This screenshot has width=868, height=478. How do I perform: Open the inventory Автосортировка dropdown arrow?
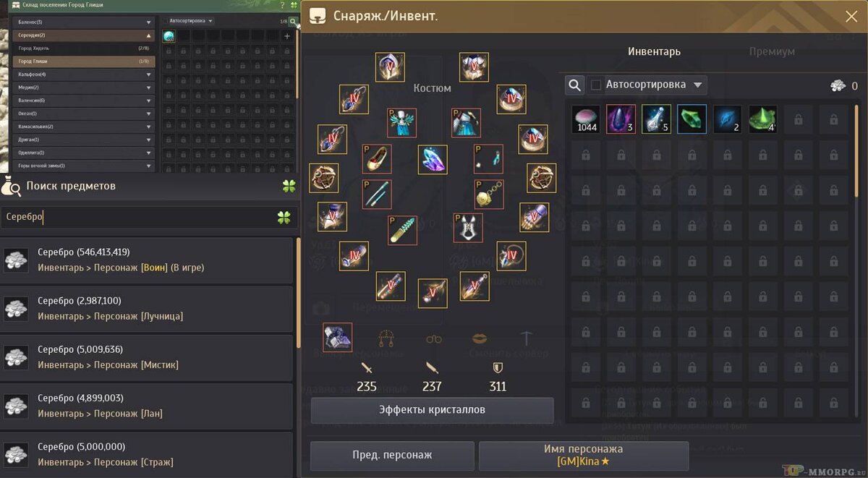pos(697,85)
